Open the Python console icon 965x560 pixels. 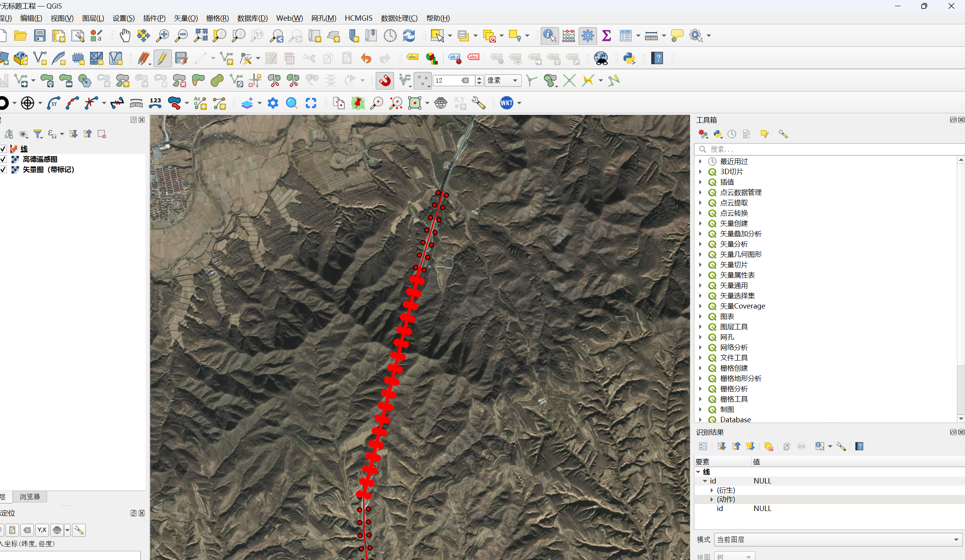pyautogui.click(x=629, y=58)
